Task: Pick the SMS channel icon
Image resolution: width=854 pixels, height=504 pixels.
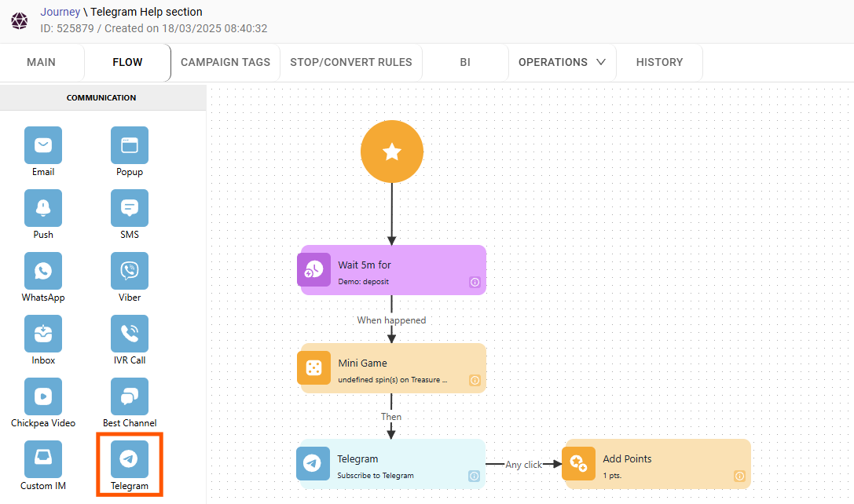Action: (130, 208)
